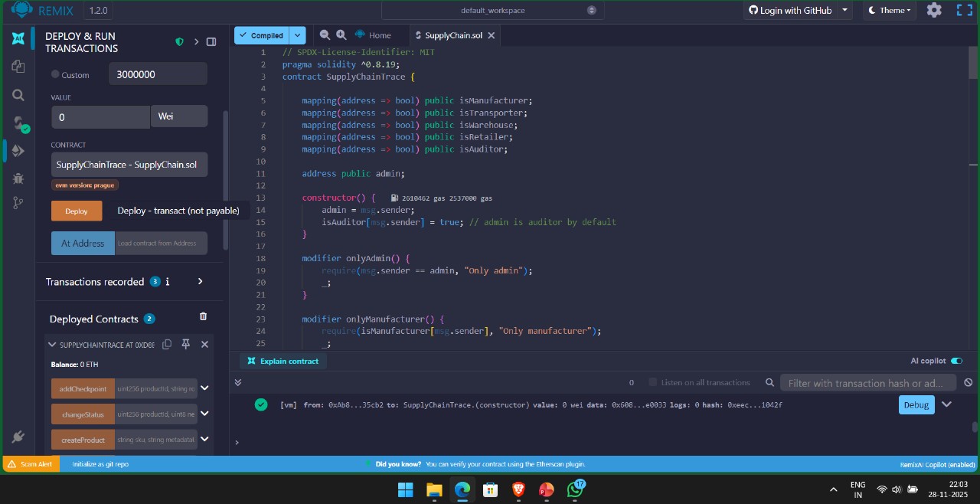Switch to the Home tab
Screen dimensions: 980x504
tap(373, 35)
